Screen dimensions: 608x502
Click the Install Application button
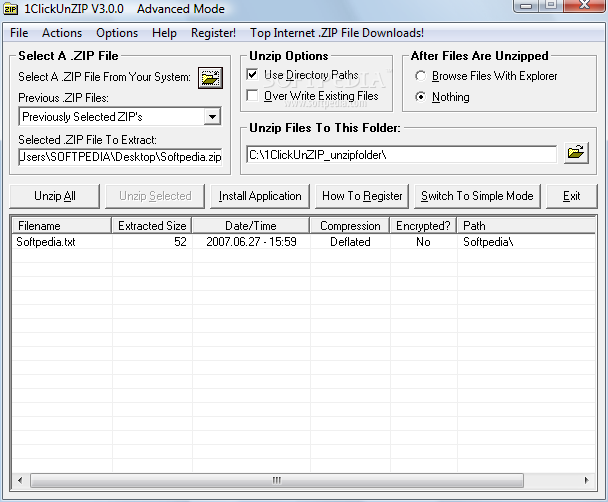pyautogui.click(x=260, y=196)
